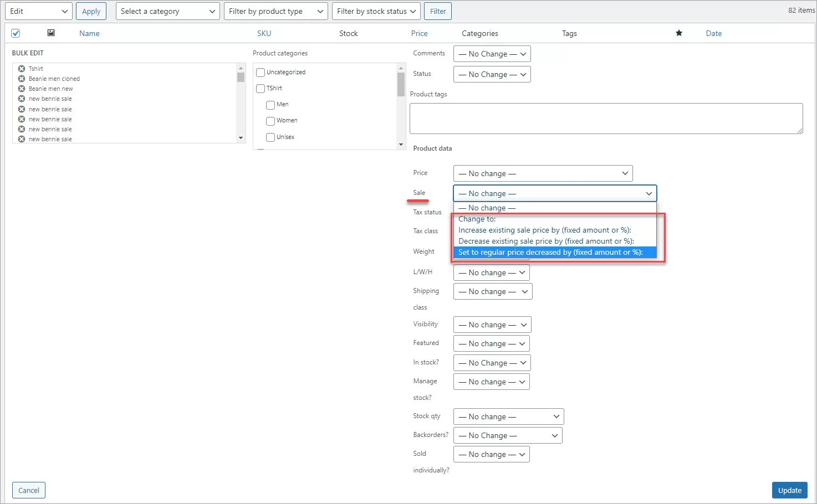Remove the last 'new bennie sale' entry
This screenshot has width=817, height=504.
point(21,139)
